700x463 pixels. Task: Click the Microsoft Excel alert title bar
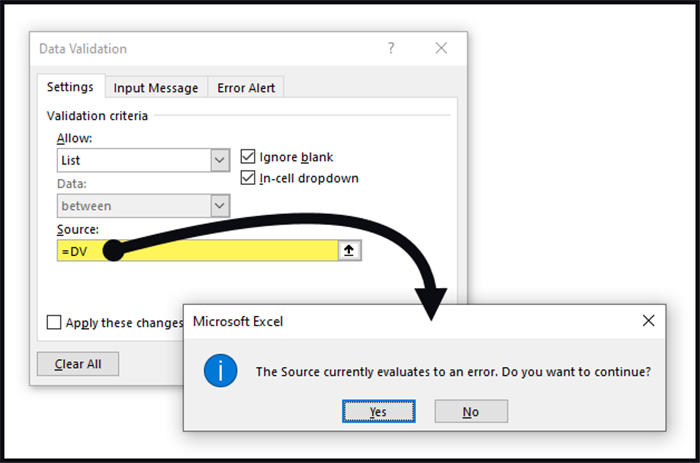coord(400,321)
